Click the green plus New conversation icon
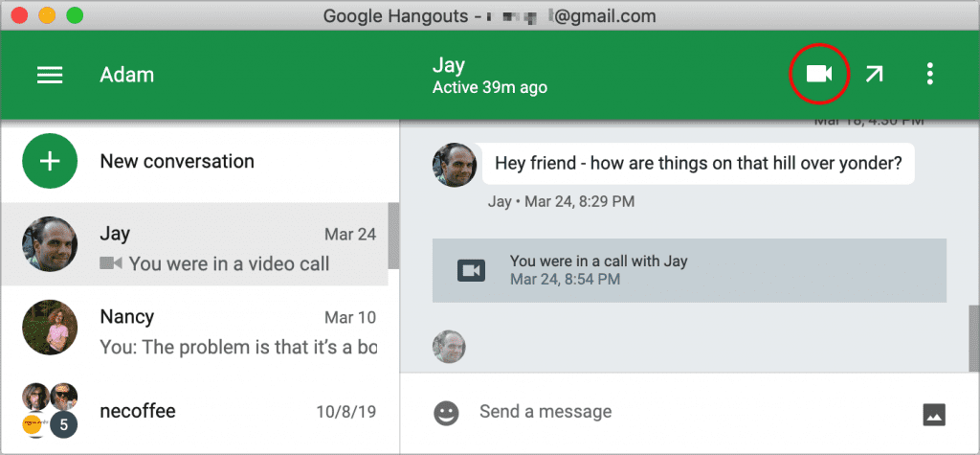The width and height of the screenshot is (980, 455). [50, 161]
